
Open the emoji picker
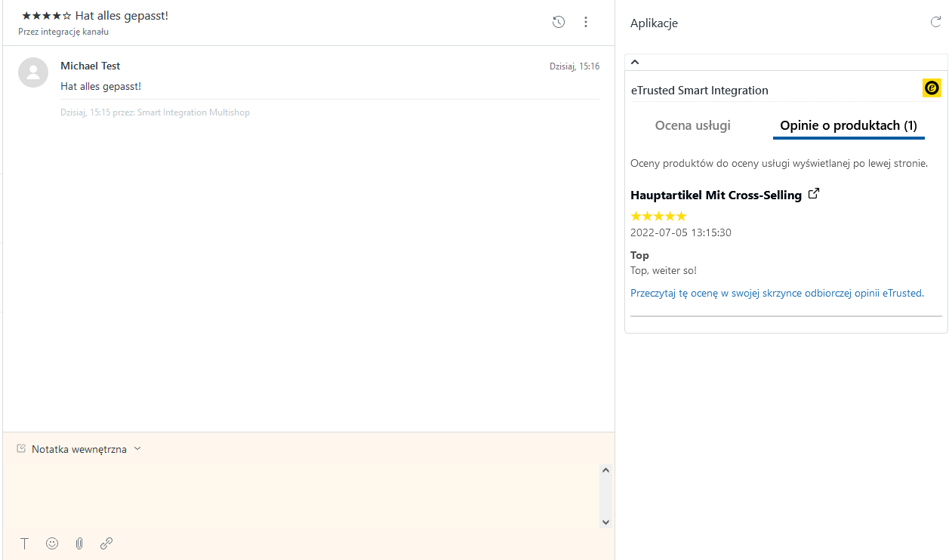pyautogui.click(x=52, y=543)
